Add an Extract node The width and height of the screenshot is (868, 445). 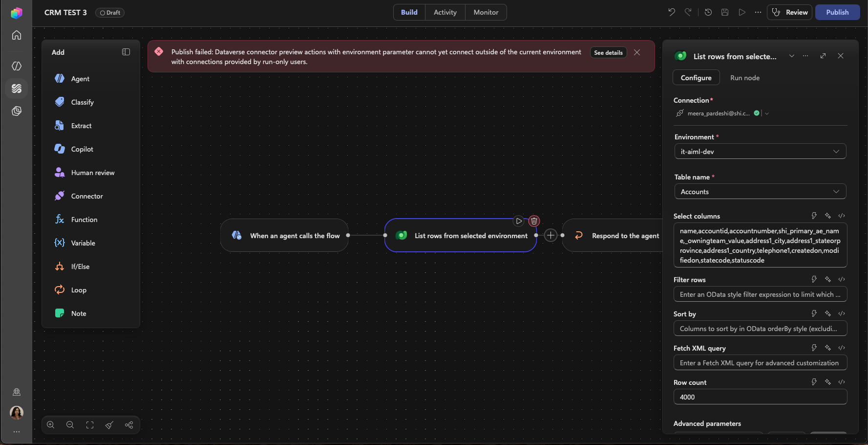[x=91, y=126]
